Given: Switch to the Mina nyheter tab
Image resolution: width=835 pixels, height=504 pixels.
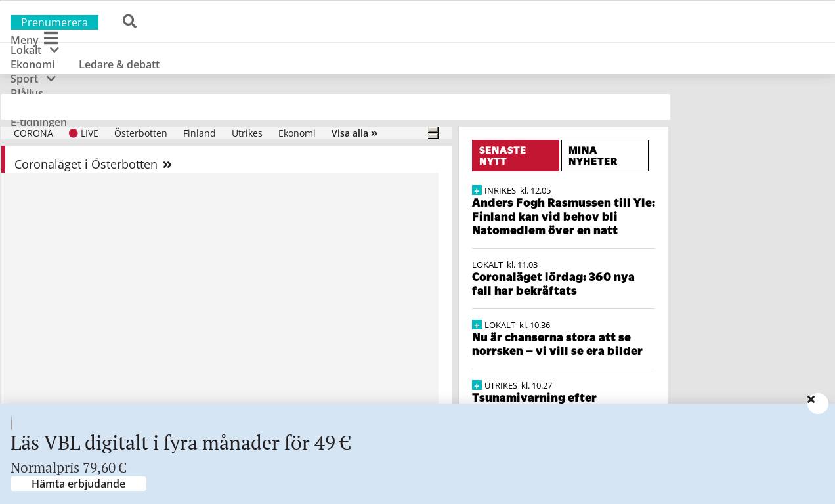Looking at the screenshot, I should point(605,156).
